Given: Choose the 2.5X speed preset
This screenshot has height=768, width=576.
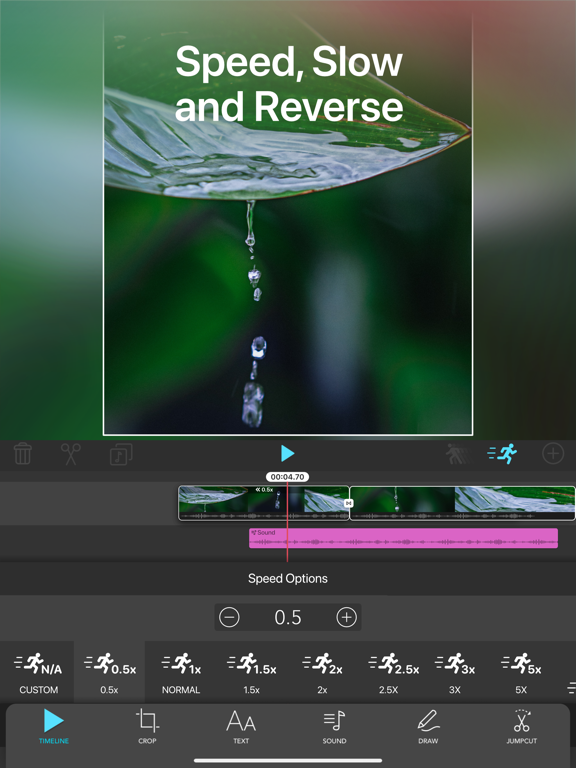Looking at the screenshot, I should [393, 672].
